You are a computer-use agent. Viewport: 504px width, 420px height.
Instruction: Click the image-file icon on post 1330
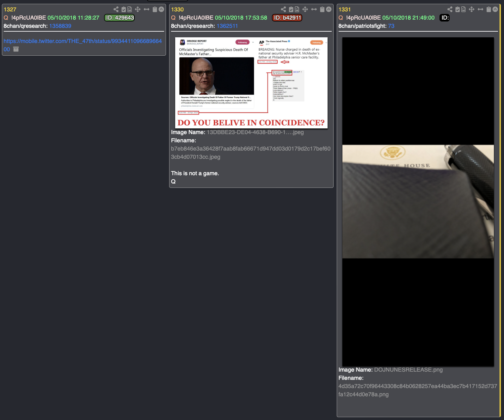[297, 9]
